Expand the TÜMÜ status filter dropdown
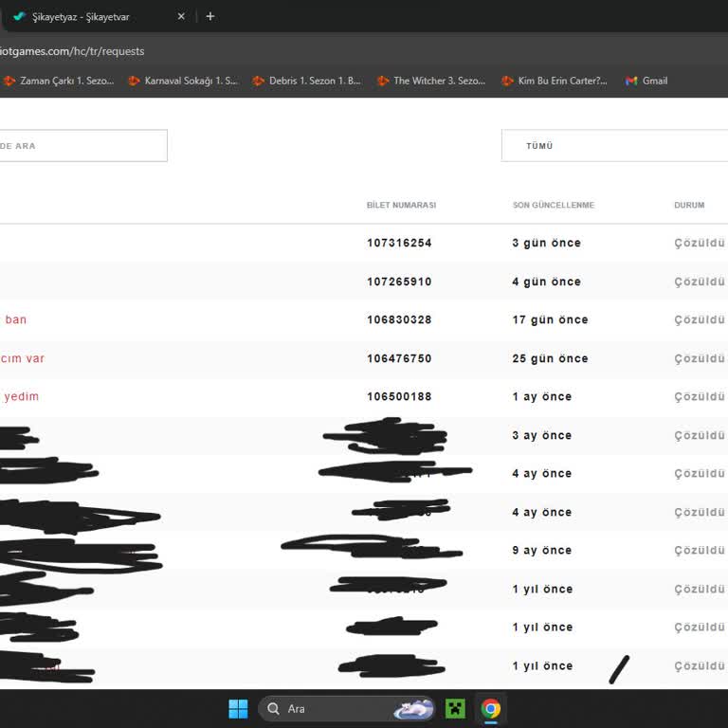Viewport: 728px width, 728px height. tap(614, 146)
